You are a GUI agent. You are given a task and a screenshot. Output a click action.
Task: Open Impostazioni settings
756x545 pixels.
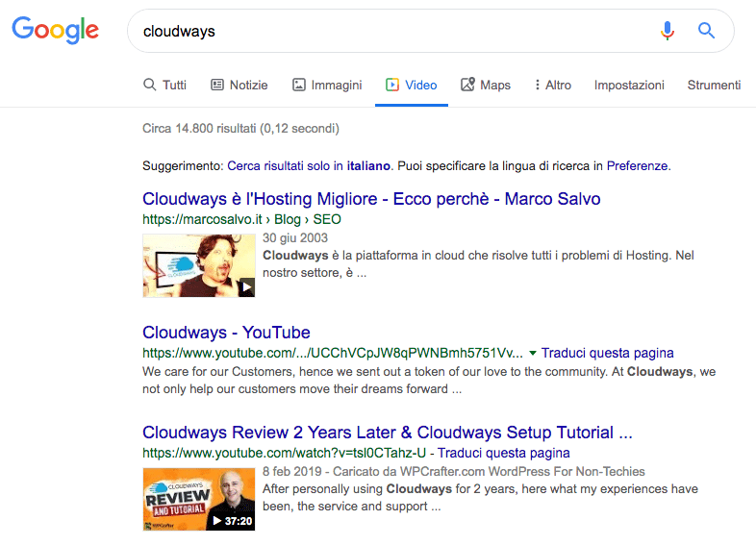coord(629,85)
